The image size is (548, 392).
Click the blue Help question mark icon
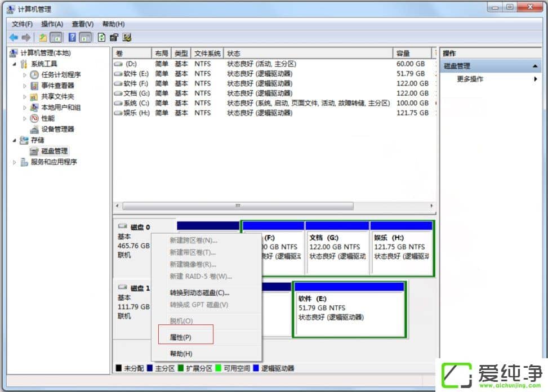[72, 38]
